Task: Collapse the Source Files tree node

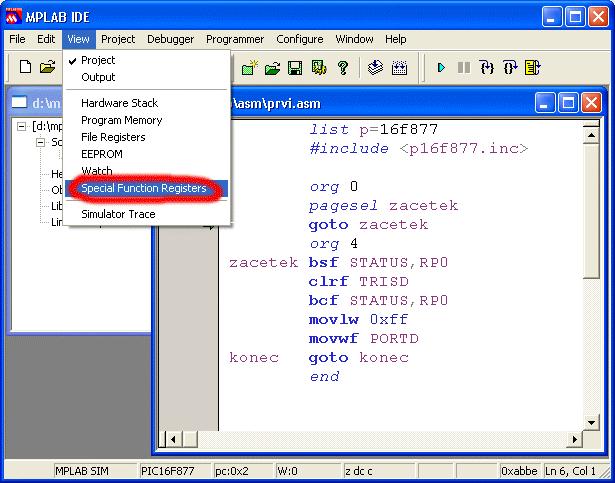Action: click(x=40, y=142)
